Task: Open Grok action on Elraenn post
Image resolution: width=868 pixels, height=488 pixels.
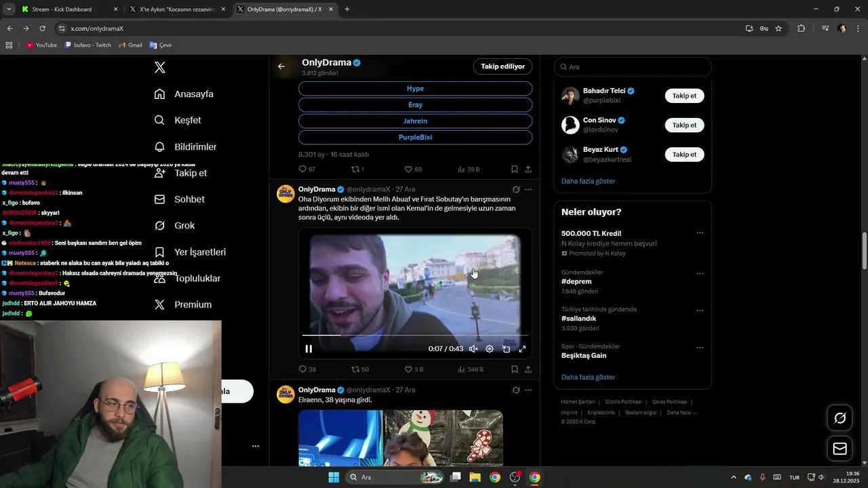Action: pyautogui.click(x=516, y=390)
